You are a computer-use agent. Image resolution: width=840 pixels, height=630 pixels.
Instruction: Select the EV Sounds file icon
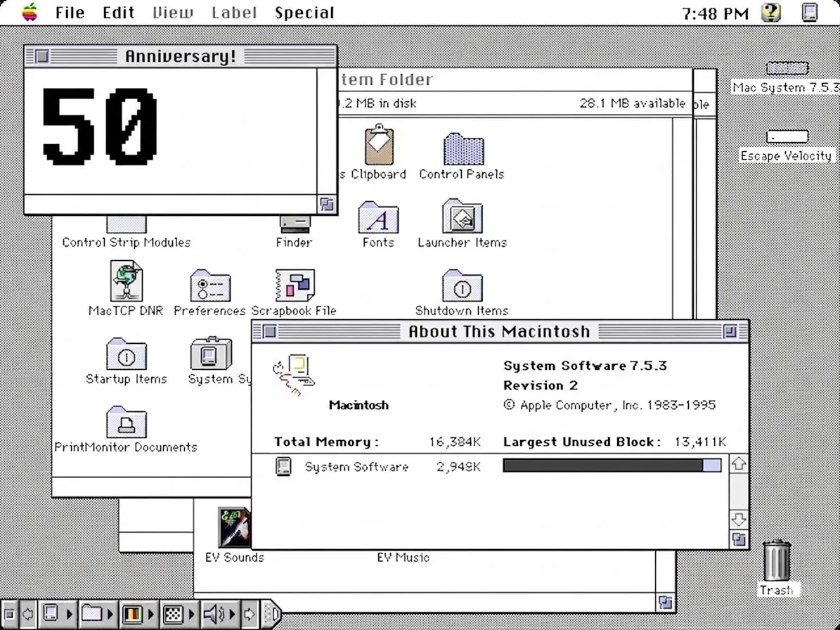pos(235,526)
